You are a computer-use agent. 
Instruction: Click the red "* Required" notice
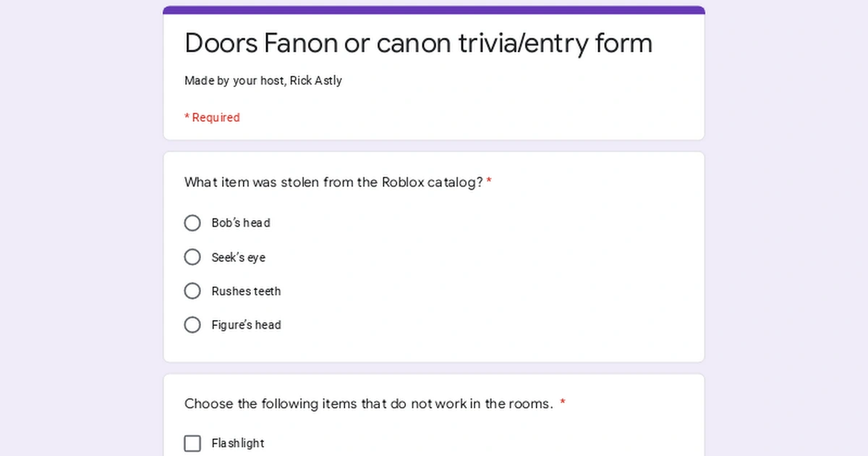point(212,118)
